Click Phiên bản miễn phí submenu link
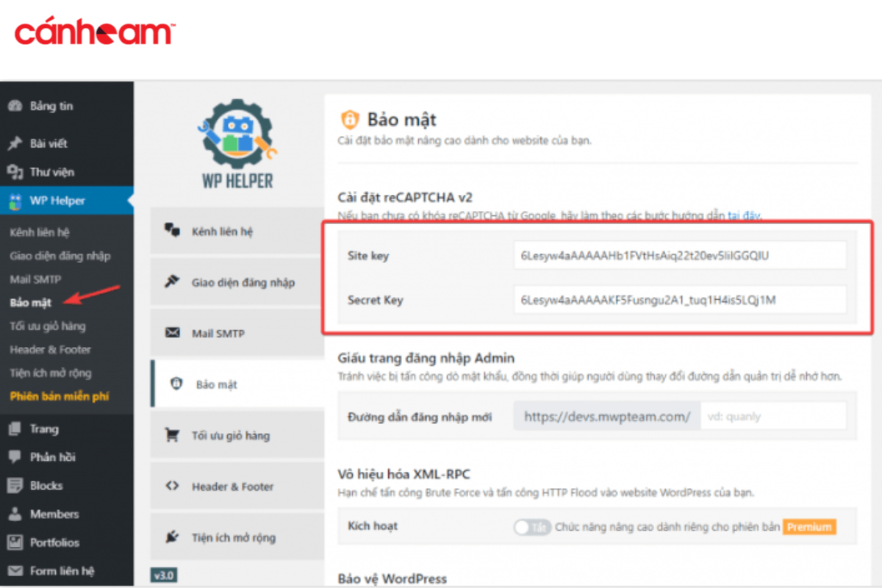 pos(60,396)
